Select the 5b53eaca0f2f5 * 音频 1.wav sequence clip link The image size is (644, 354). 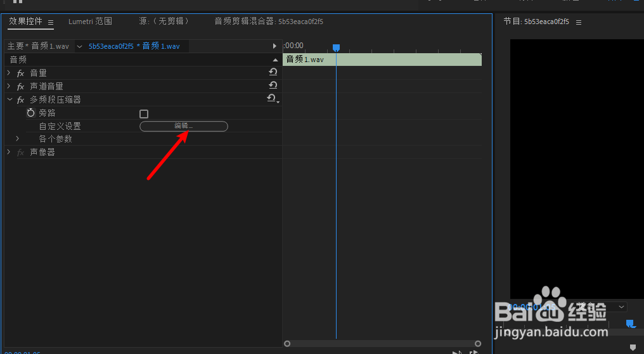pyautogui.click(x=134, y=46)
